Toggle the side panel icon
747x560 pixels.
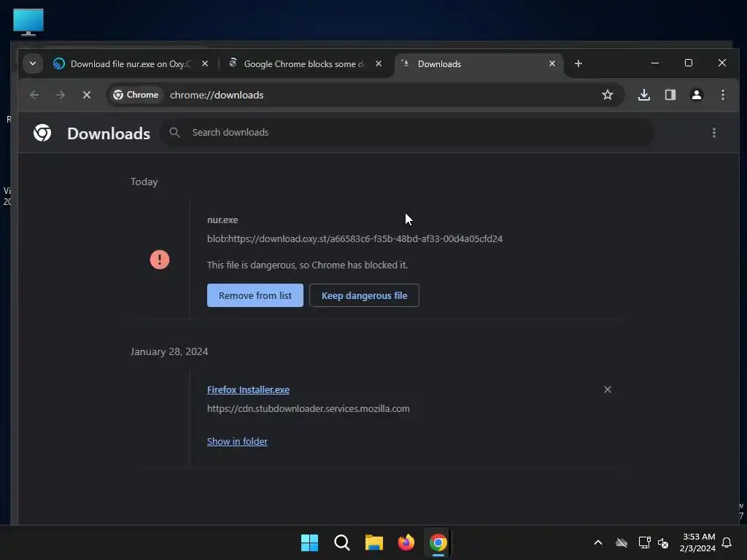(x=670, y=95)
